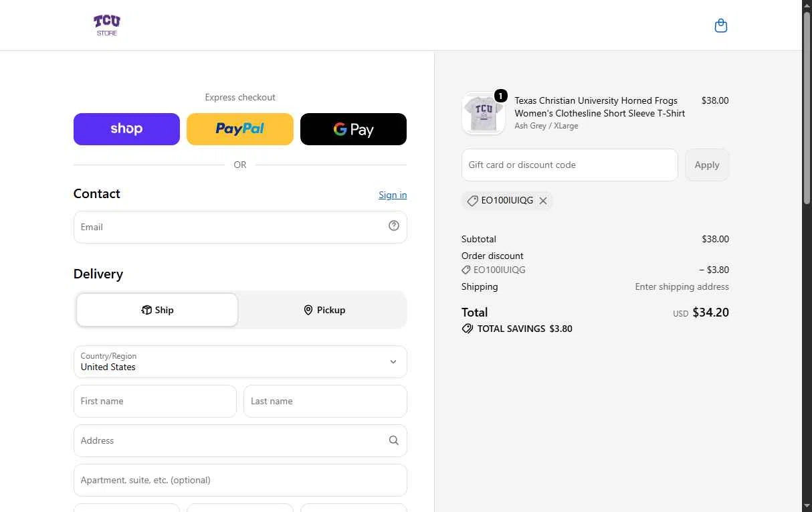Click the Gift card or discount code field

click(570, 165)
